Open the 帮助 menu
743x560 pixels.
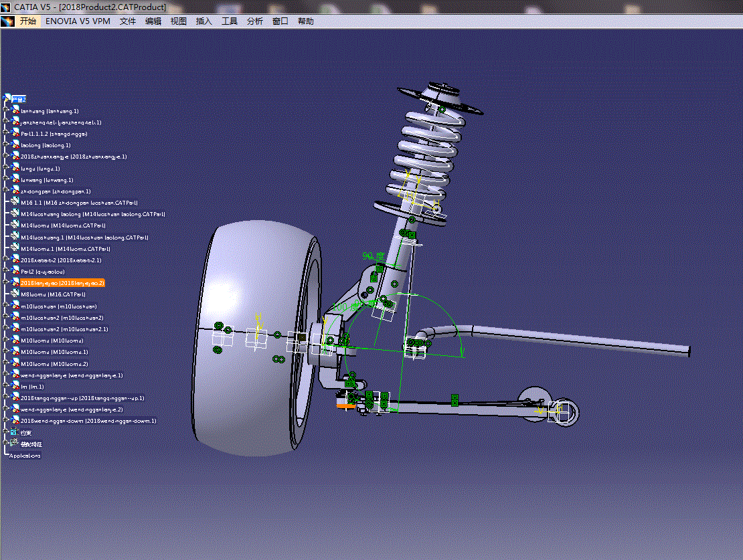pyautogui.click(x=306, y=21)
